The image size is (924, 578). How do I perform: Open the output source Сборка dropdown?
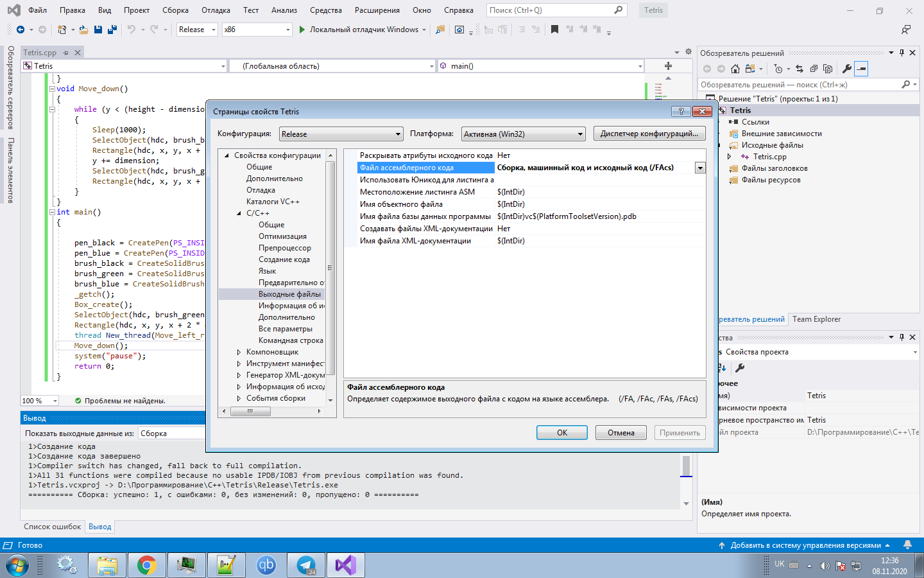(171, 433)
